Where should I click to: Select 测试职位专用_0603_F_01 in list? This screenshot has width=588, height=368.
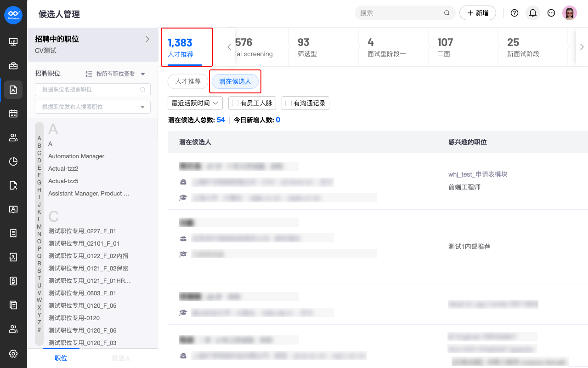click(x=82, y=293)
